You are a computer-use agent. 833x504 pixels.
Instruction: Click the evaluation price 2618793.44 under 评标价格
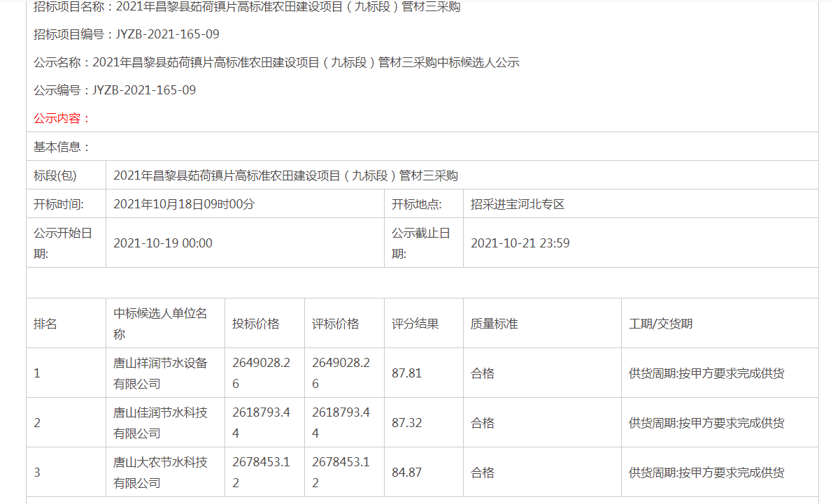click(341, 423)
